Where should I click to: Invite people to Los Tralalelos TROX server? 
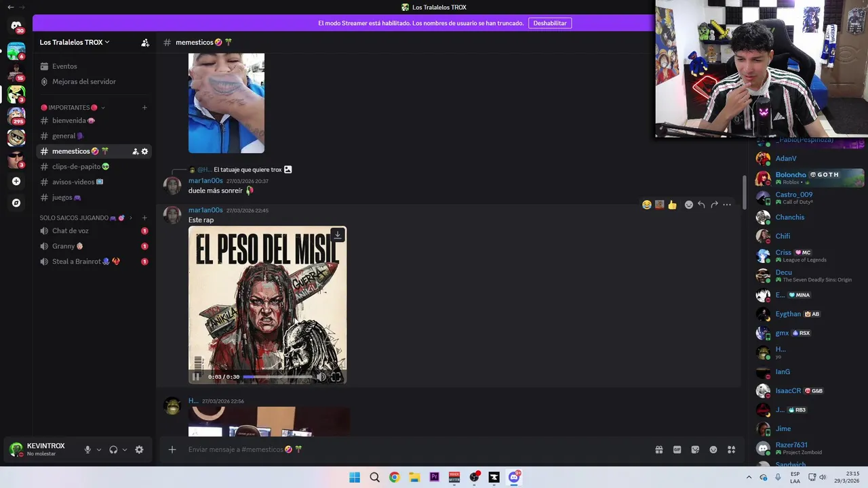click(145, 43)
